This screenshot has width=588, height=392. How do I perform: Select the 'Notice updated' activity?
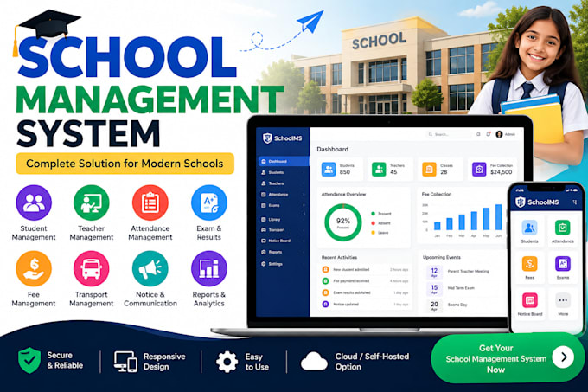[x=365, y=304]
